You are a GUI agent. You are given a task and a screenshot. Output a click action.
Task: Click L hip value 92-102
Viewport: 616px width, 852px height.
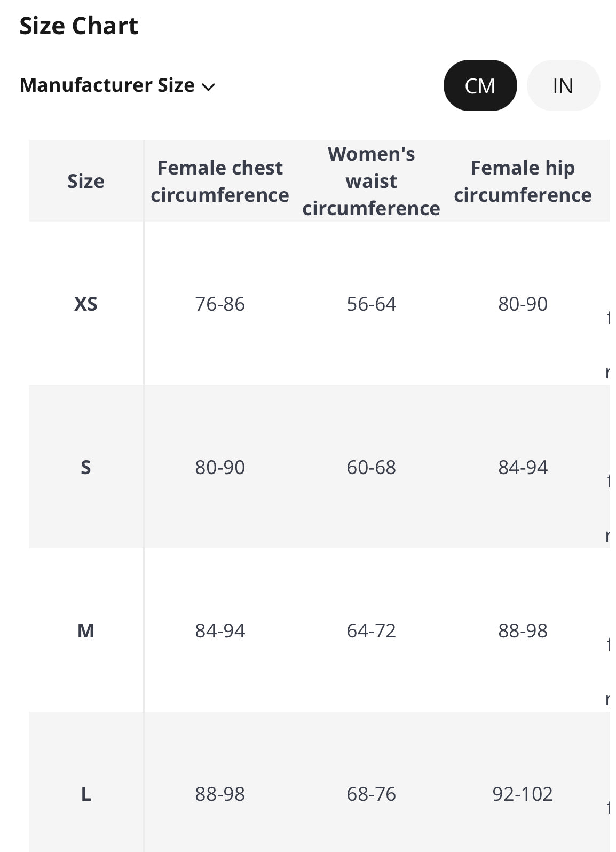pyautogui.click(x=523, y=794)
